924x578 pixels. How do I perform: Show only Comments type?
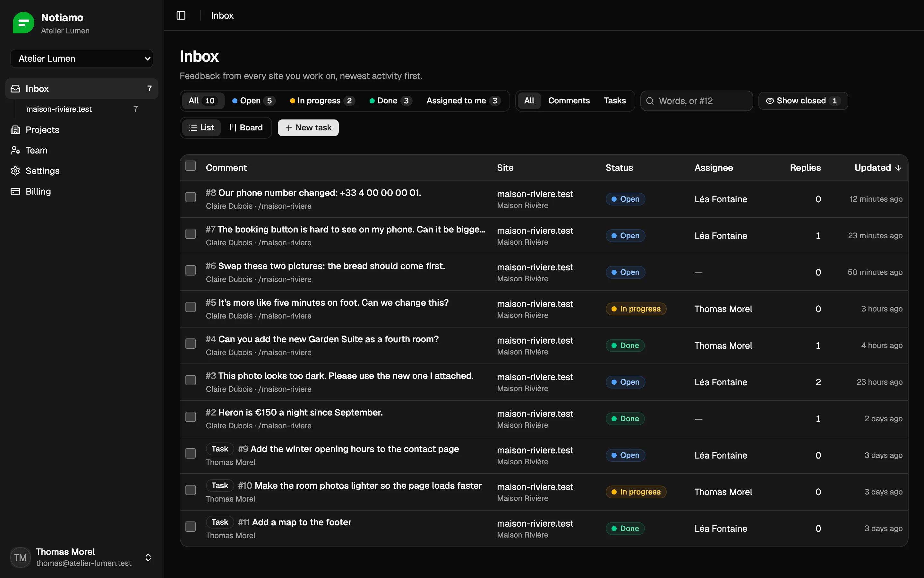[x=569, y=101]
